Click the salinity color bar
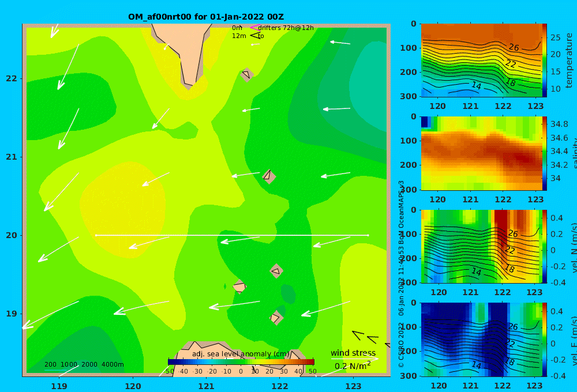577x392 pixels. [x=544, y=153]
